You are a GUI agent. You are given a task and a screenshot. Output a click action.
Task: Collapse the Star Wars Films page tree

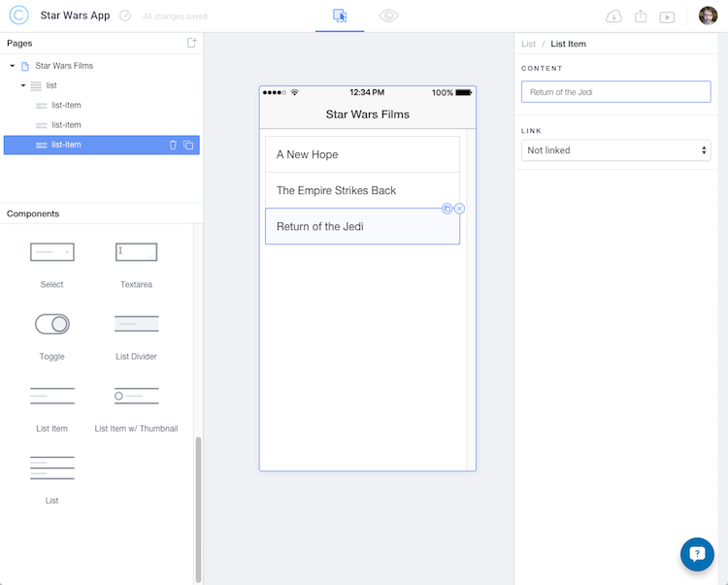click(x=12, y=66)
